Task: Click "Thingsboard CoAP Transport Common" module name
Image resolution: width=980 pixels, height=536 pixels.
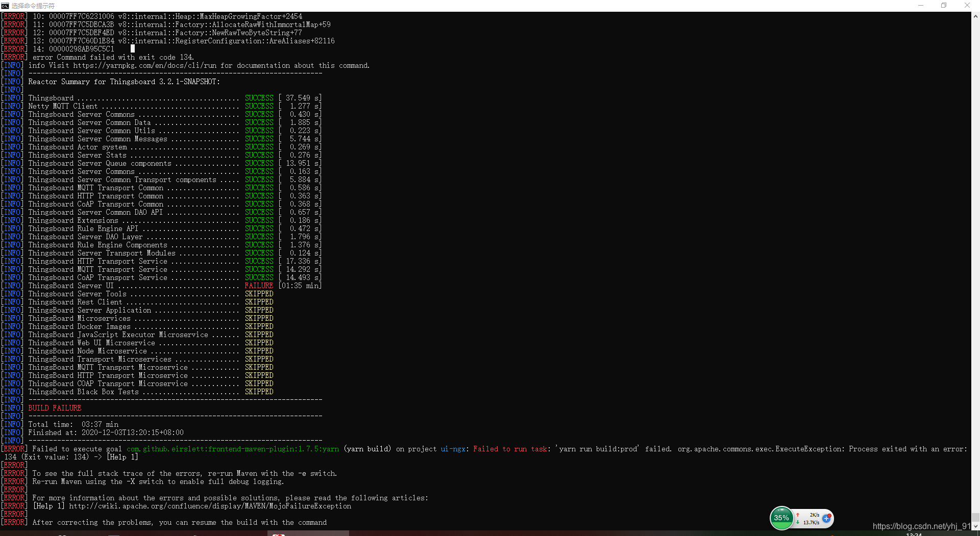Action: 96,204
